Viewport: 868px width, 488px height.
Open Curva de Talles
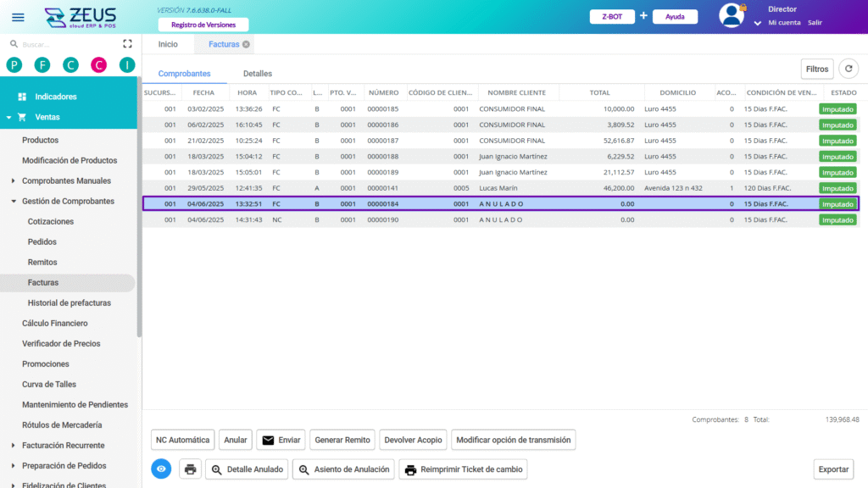(48, 385)
